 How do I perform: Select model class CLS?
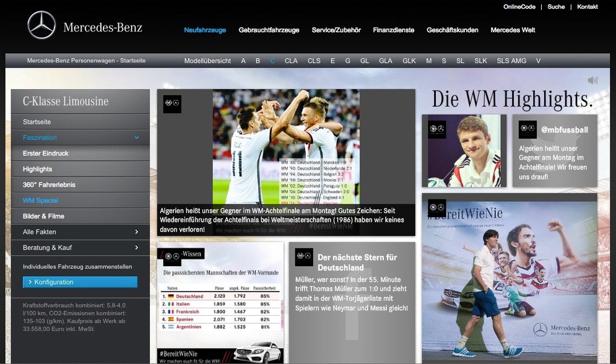tap(314, 61)
